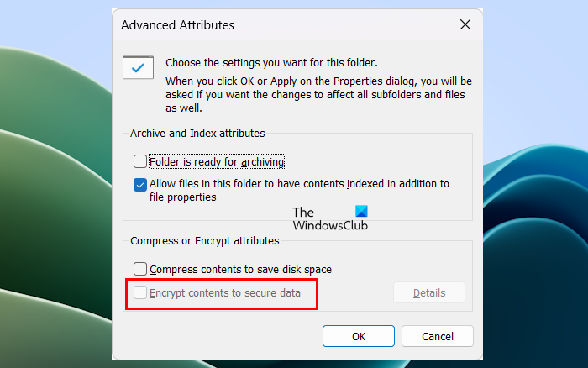Click the 'Archive and Index attributes' group heading
This screenshot has width=588, height=368.
click(197, 134)
